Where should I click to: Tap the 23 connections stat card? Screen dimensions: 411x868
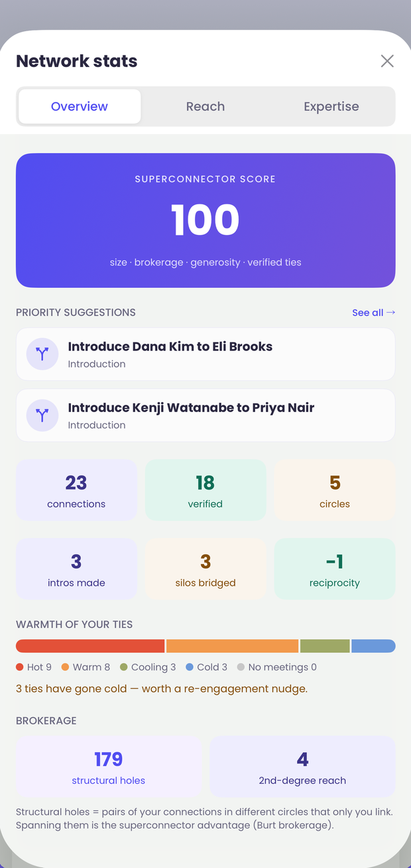(76, 490)
